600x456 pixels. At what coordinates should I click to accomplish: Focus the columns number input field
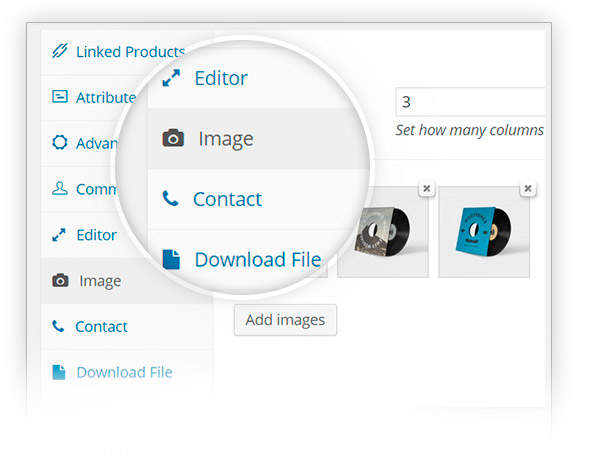(470, 102)
